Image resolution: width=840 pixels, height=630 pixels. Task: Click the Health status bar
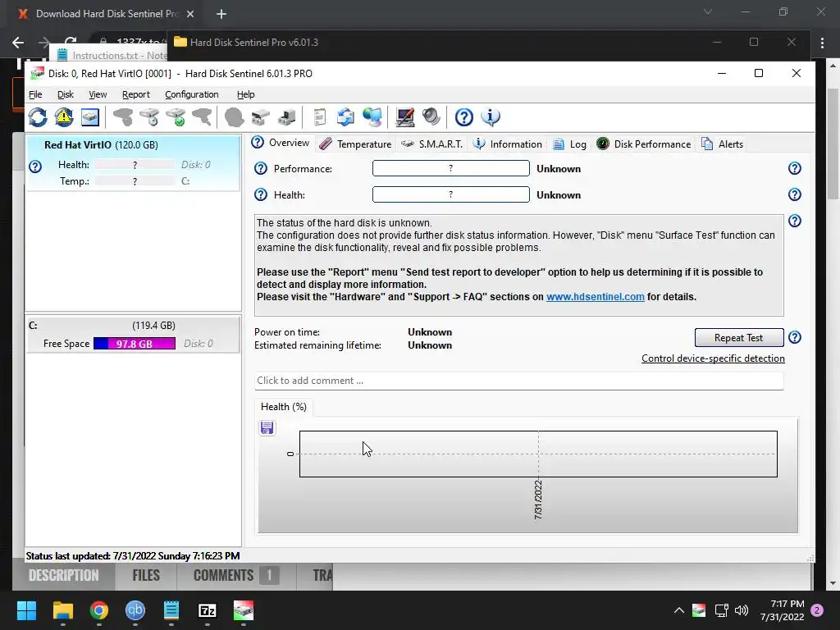[x=450, y=194]
